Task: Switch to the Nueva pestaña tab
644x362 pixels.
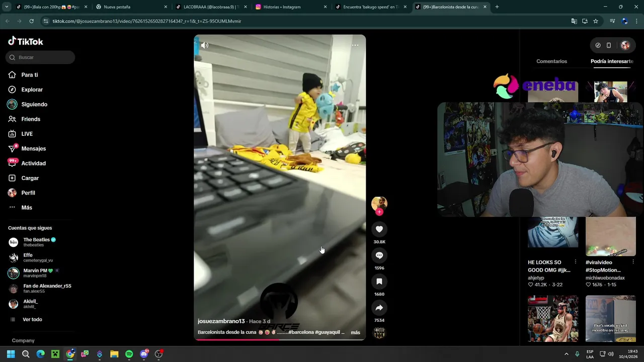Action: (x=131, y=7)
